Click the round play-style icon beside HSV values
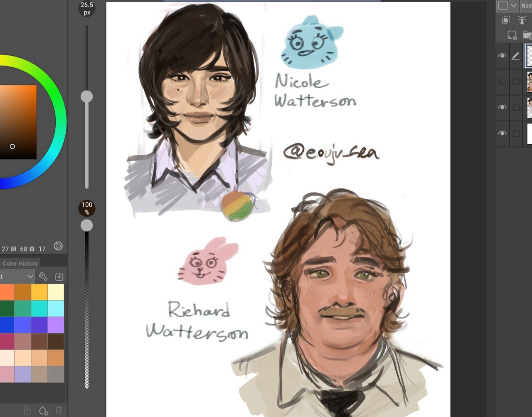The image size is (532, 417). (58, 246)
